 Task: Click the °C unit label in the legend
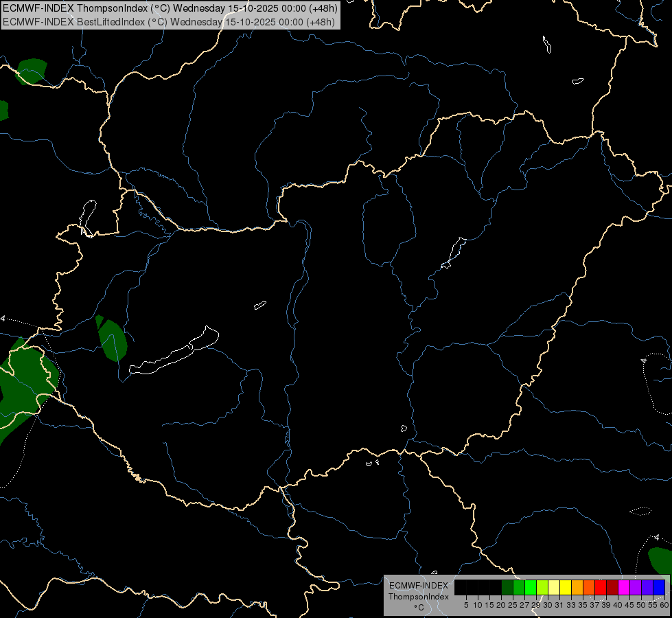pos(419,608)
